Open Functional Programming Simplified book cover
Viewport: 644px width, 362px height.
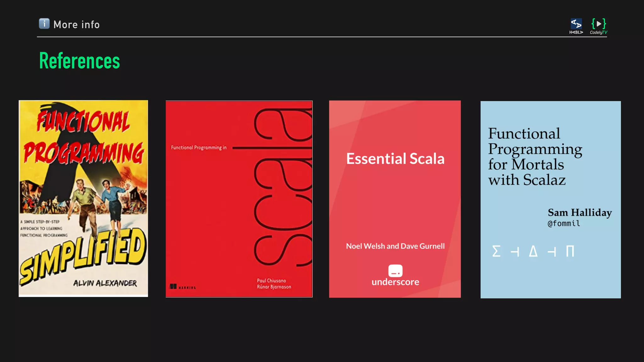pos(83,198)
